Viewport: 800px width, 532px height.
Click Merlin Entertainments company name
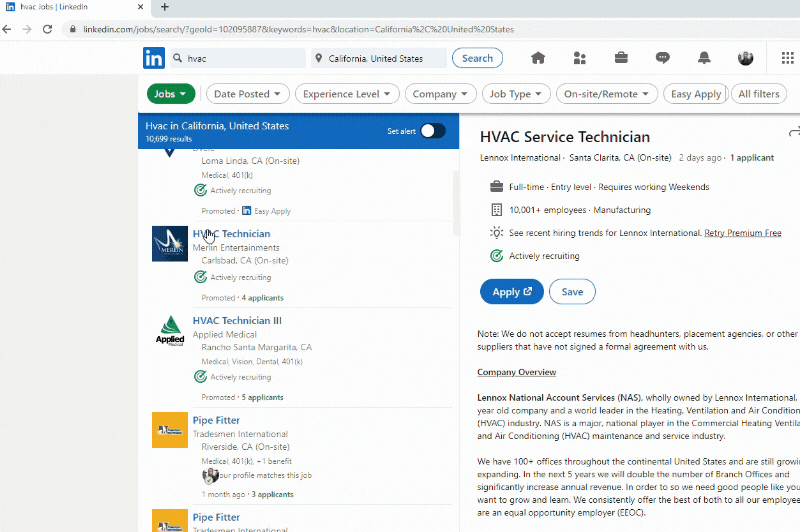point(236,247)
